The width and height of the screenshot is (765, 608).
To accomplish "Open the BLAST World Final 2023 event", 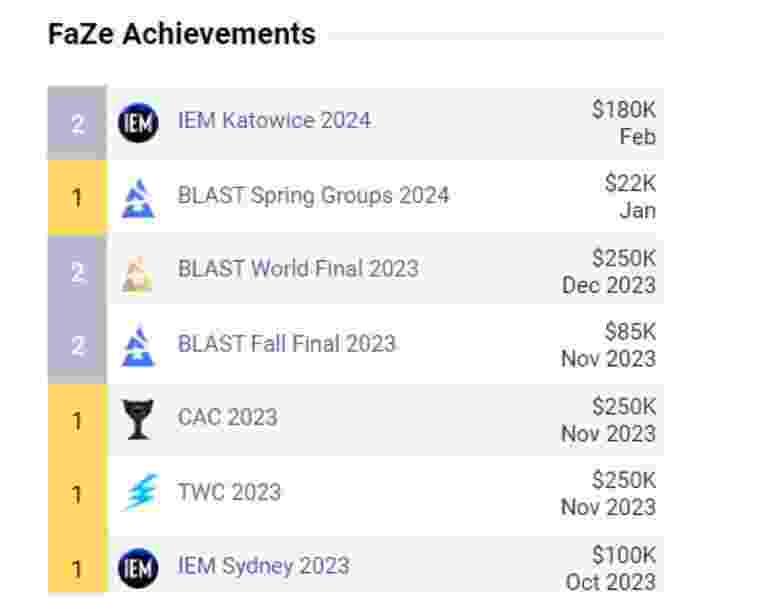I will coord(298,269).
